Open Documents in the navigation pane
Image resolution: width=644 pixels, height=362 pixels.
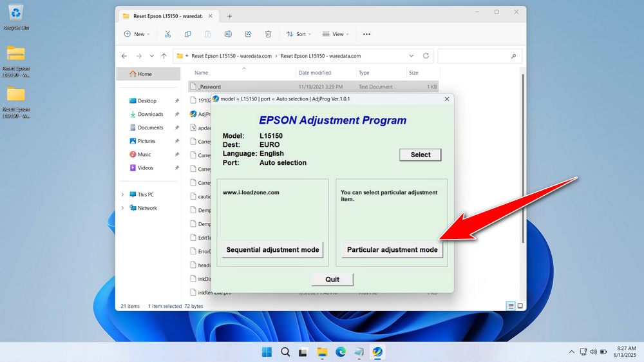[150, 128]
